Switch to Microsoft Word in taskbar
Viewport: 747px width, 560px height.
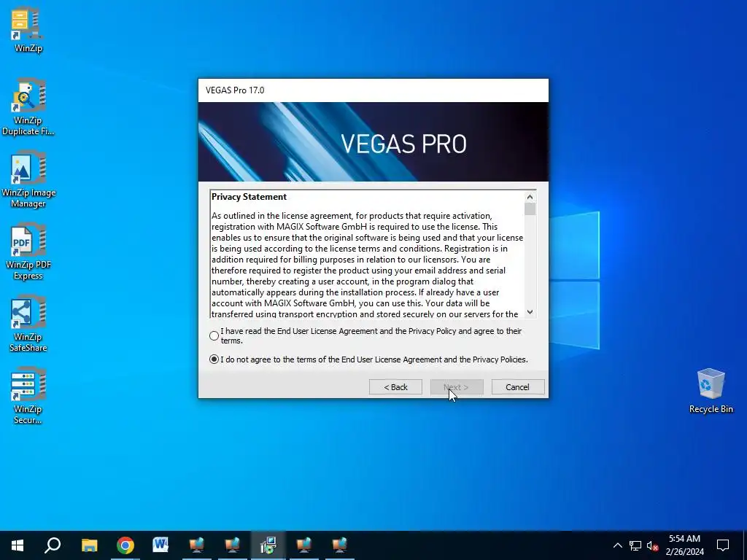(160, 545)
